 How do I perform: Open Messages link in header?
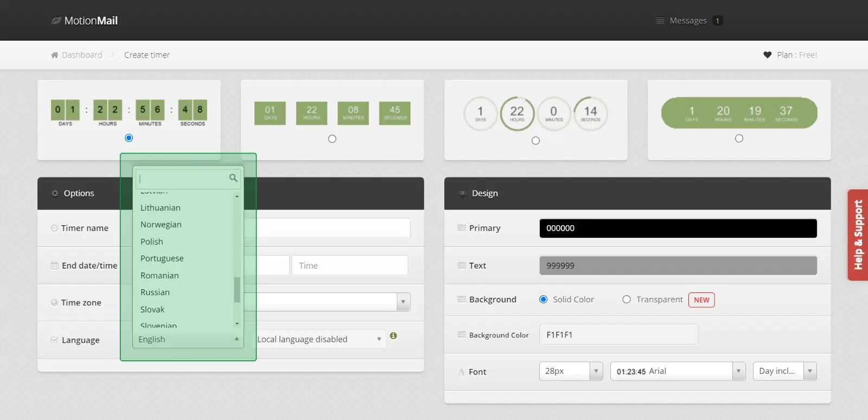coord(688,21)
